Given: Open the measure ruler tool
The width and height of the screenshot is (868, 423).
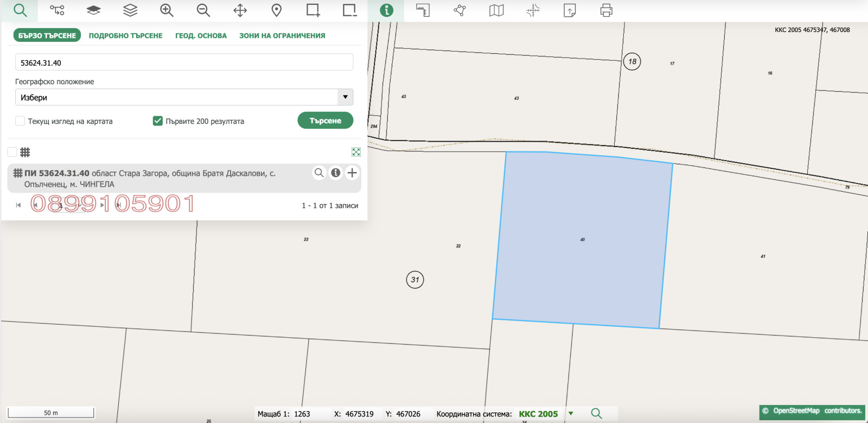Looking at the screenshot, I should pyautogui.click(x=423, y=10).
